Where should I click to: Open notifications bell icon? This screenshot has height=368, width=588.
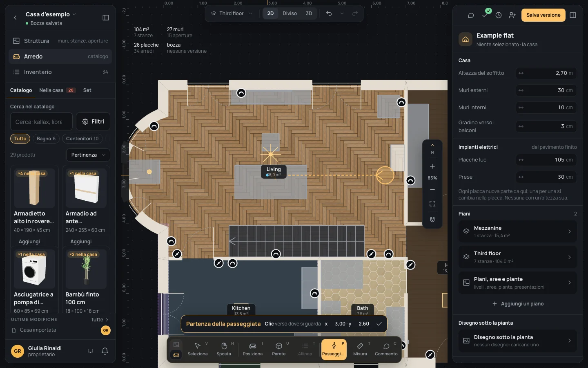[105, 351]
